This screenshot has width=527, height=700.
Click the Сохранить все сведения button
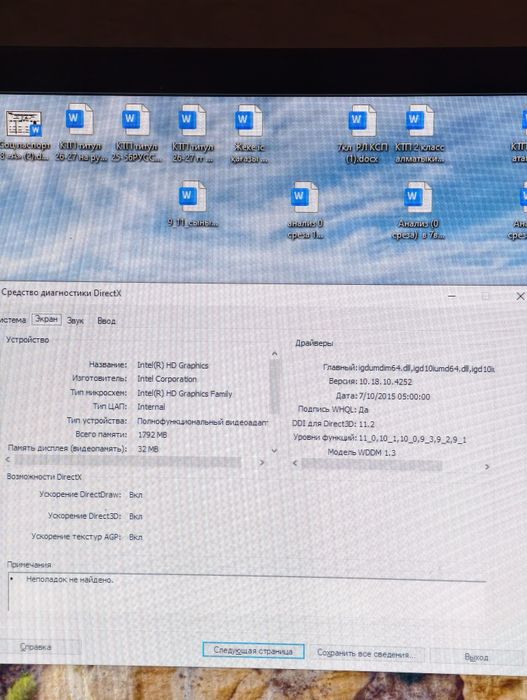[366, 654]
